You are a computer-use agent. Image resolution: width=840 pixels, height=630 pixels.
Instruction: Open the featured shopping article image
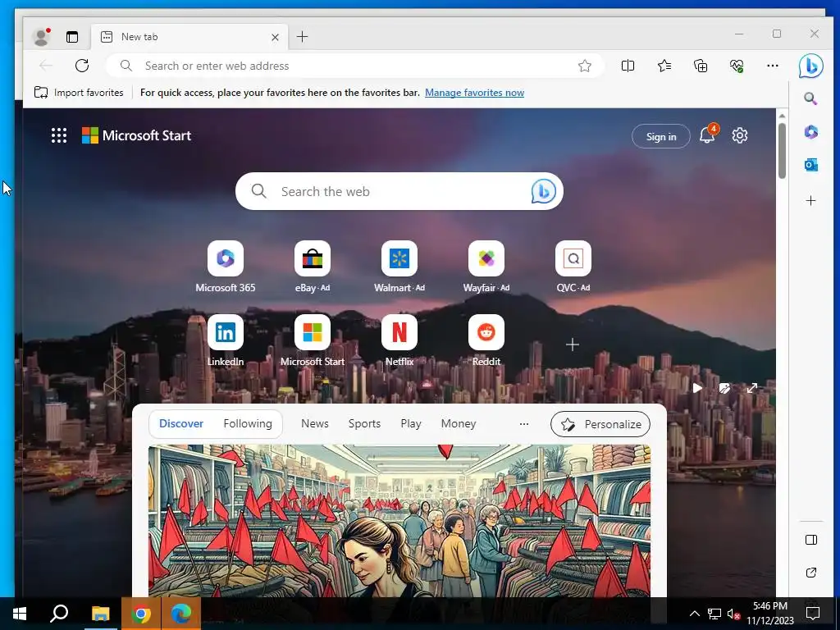point(399,520)
